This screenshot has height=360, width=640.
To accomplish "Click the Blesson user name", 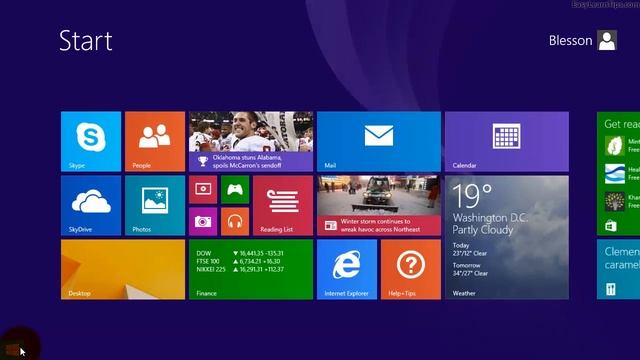I will coord(570,40).
